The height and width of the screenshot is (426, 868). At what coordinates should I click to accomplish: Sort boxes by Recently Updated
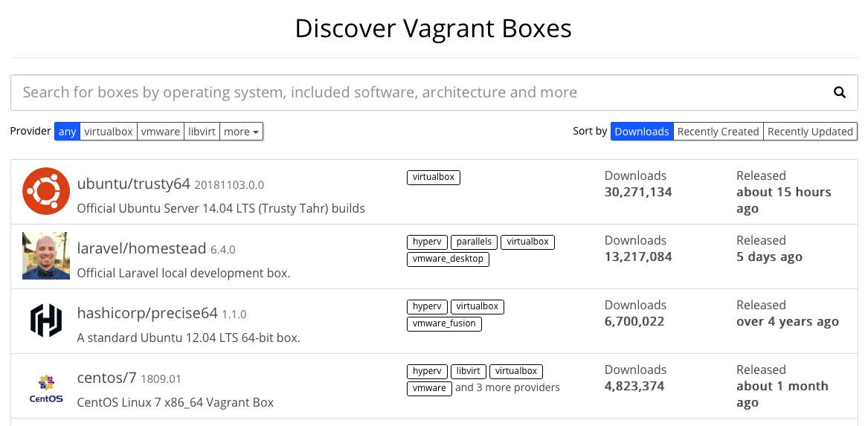pyautogui.click(x=810, y=132)
